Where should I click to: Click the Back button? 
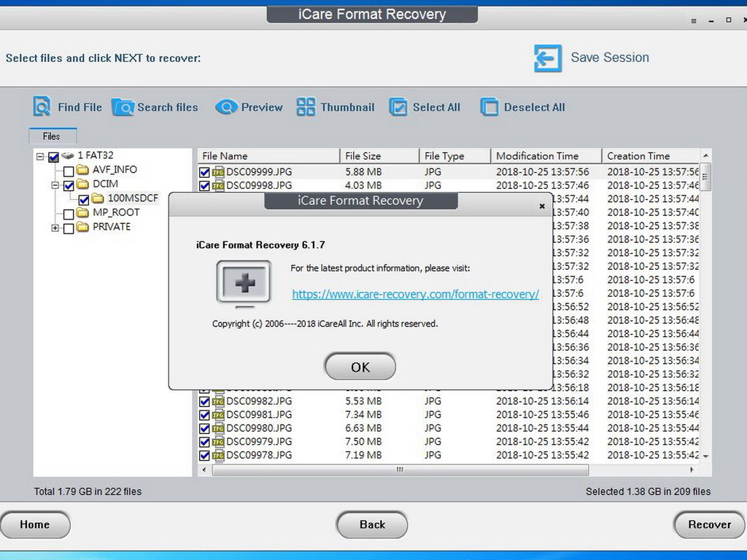[x=372, y=525]
